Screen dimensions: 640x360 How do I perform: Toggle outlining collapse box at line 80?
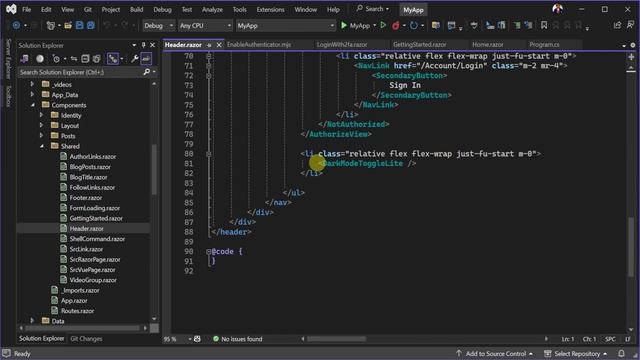209,154
